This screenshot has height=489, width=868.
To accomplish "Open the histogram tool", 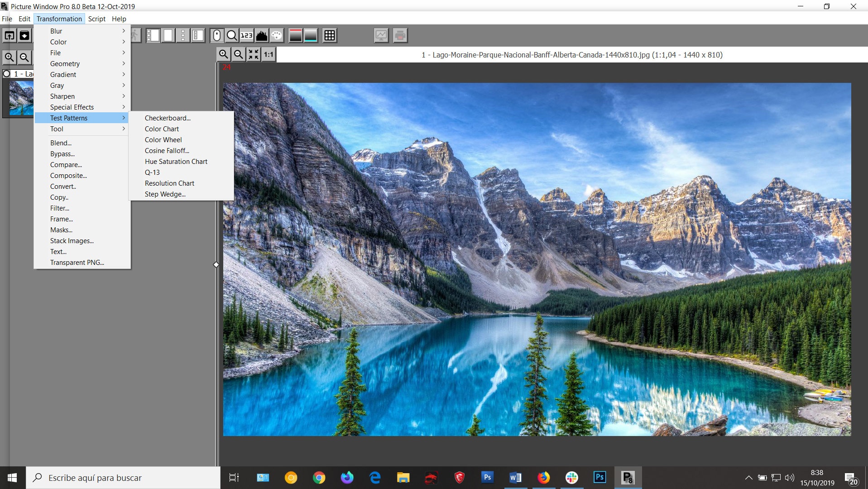I will pos(262,35).
